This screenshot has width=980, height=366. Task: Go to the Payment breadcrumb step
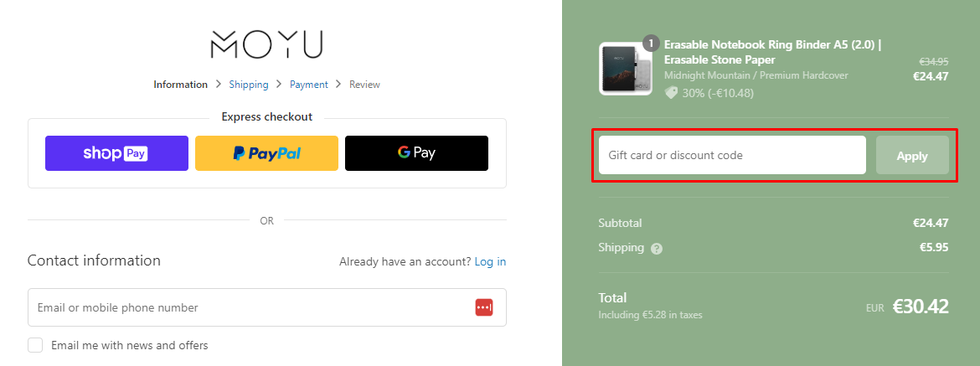pyautogui.click(x=309, y=85)
